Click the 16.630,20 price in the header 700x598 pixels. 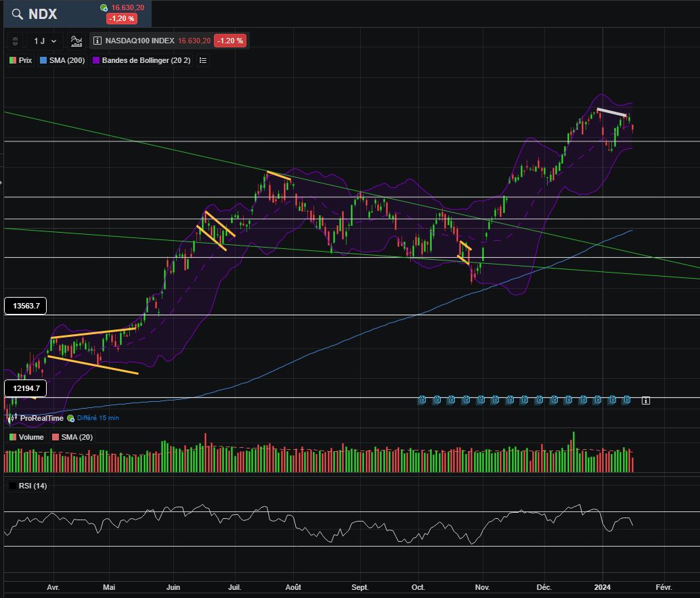click(x=128, y=7)
